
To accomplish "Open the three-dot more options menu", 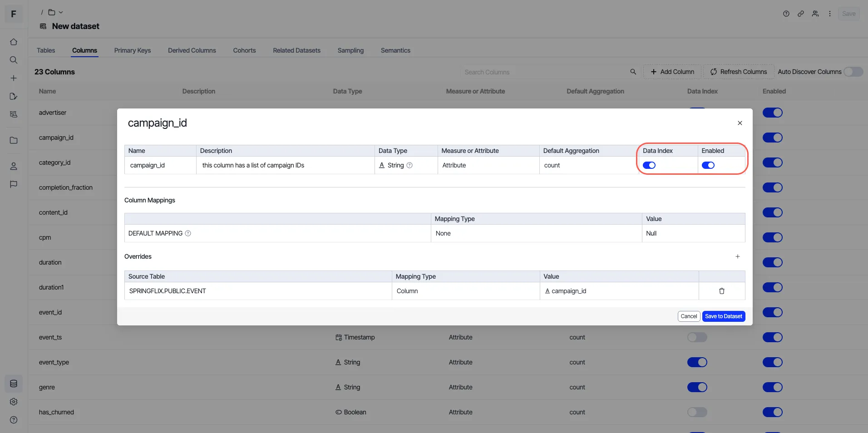I will coord(830,14).
